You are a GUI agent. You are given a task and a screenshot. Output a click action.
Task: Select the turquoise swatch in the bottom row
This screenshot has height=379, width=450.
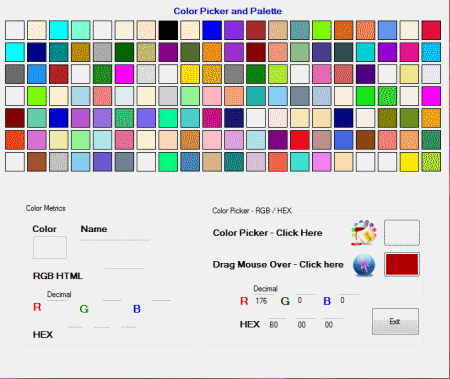point(300,162)
